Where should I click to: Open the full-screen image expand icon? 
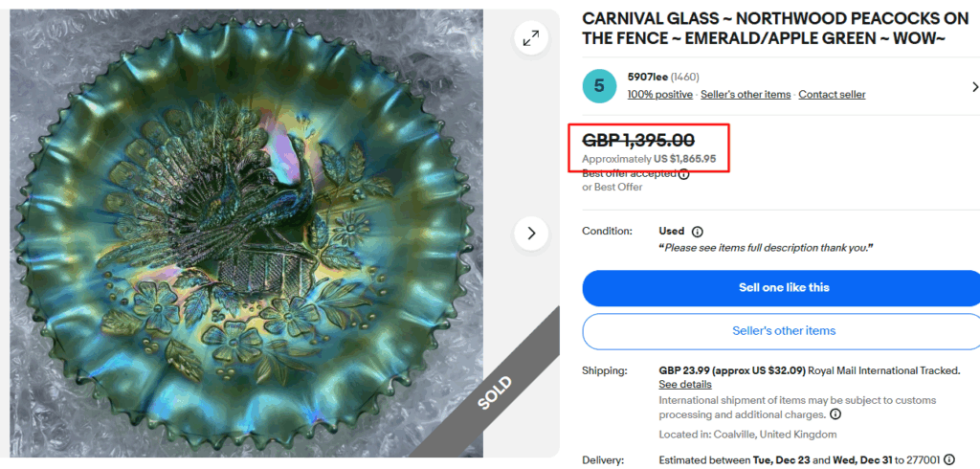click(x=529, y=37)
